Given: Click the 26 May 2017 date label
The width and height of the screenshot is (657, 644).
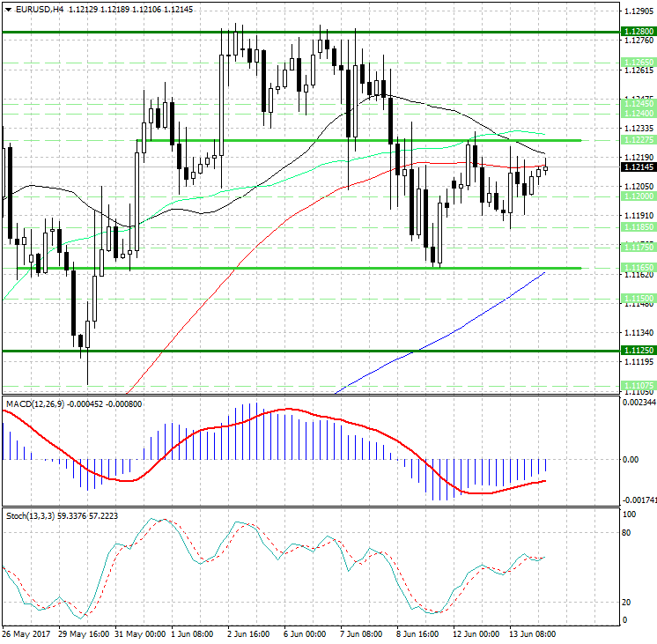Looking at the screenshot, I should tap(26, 634).
